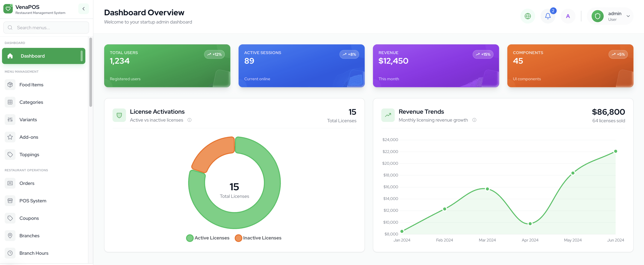644x265 pixels.
Task: Click the search menus input field
Action: [46, 28]
